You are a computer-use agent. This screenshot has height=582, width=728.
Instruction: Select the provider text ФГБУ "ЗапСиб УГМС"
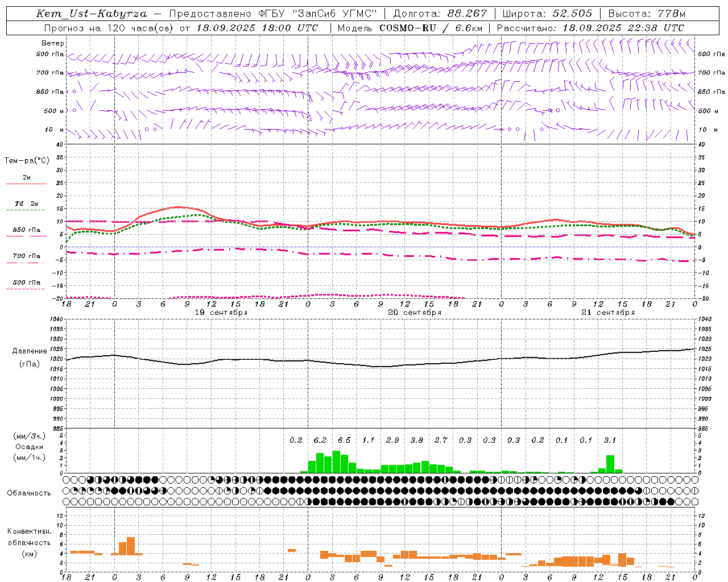(318, 14)
